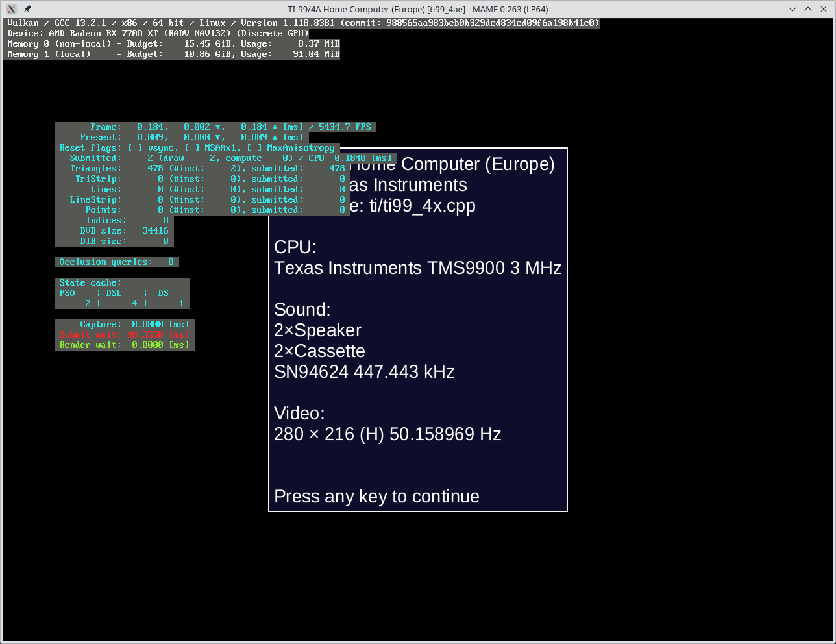This screenshot has width=836, height=644.
Task: Click the 'Capture: 0.0000 [ms]' row
Action: coord(125,325)
